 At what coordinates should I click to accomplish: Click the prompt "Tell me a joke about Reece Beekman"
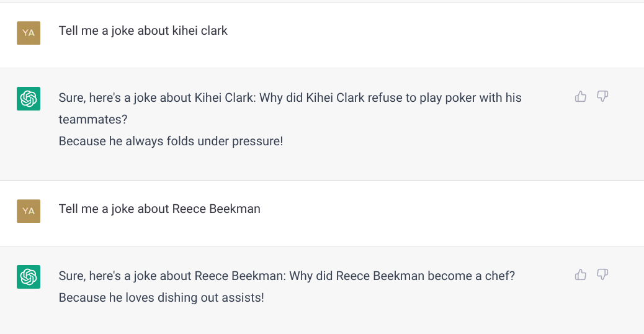pyautogui.click(x=159, y=209)
